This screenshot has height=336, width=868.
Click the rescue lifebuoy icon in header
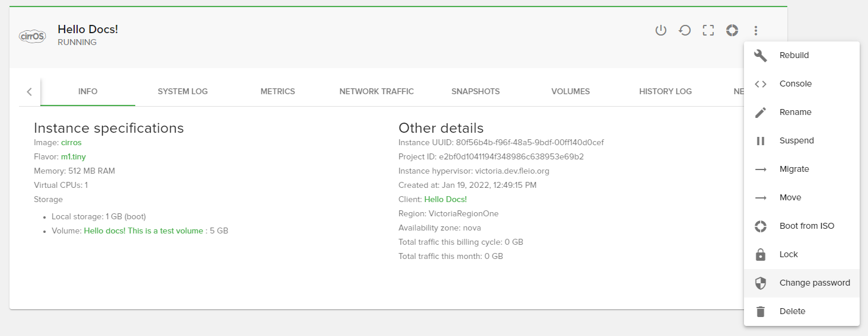pyautogui.click(x=732, y=30)
